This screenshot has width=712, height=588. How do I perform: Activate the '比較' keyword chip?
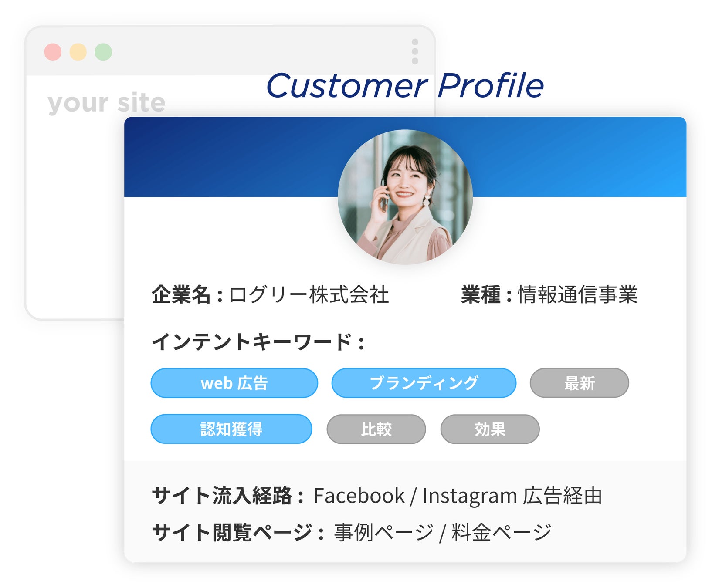coord(376,429)
